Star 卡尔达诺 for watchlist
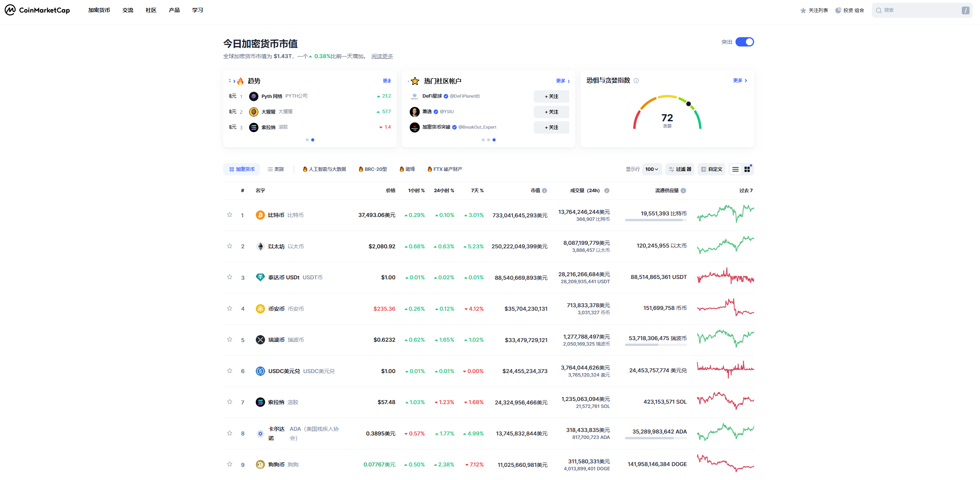This screenshot has height=480, width=980. click(229, 433)
